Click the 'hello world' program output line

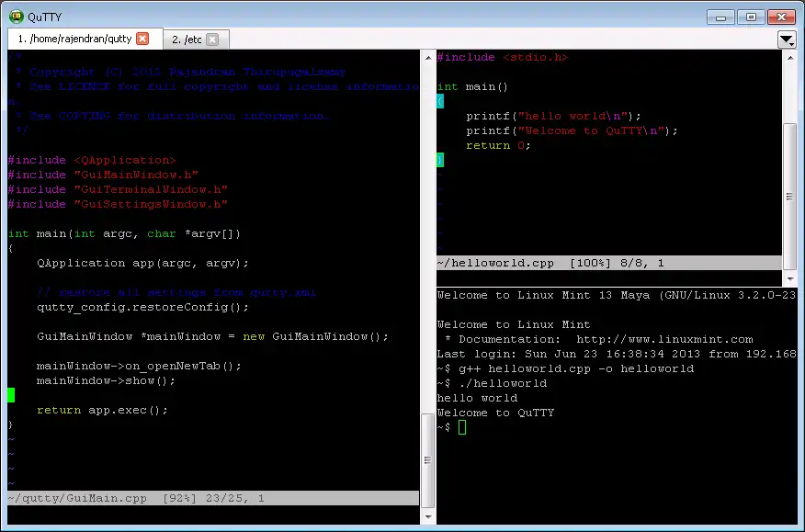click(x=477, y=398)
